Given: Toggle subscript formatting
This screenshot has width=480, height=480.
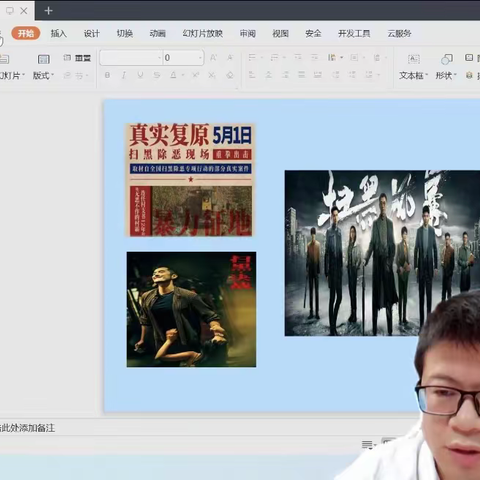Looking at the screenshot, I should pos(212,75).
